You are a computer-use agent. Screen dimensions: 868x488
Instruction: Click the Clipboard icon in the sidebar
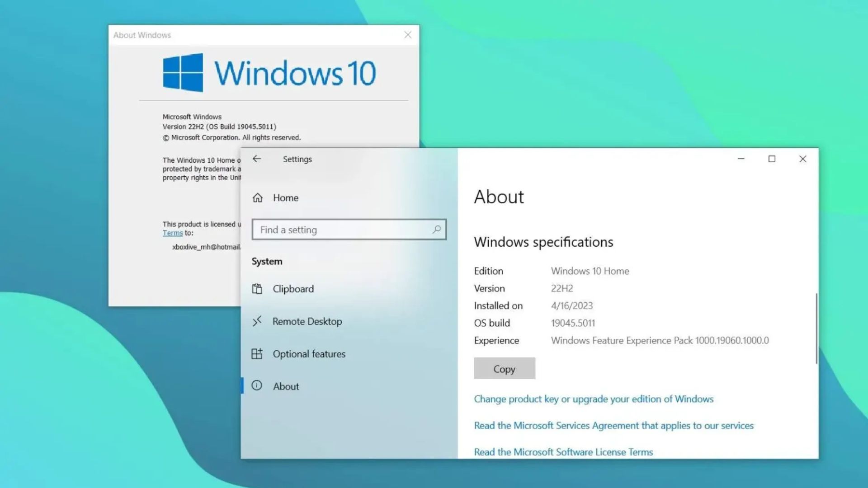click(x=258, y=289)
